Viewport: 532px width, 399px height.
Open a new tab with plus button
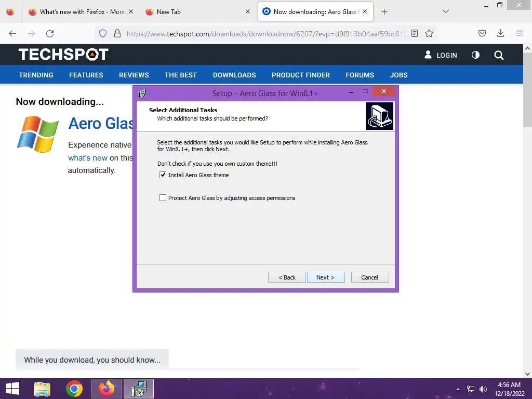coord(384,12)
